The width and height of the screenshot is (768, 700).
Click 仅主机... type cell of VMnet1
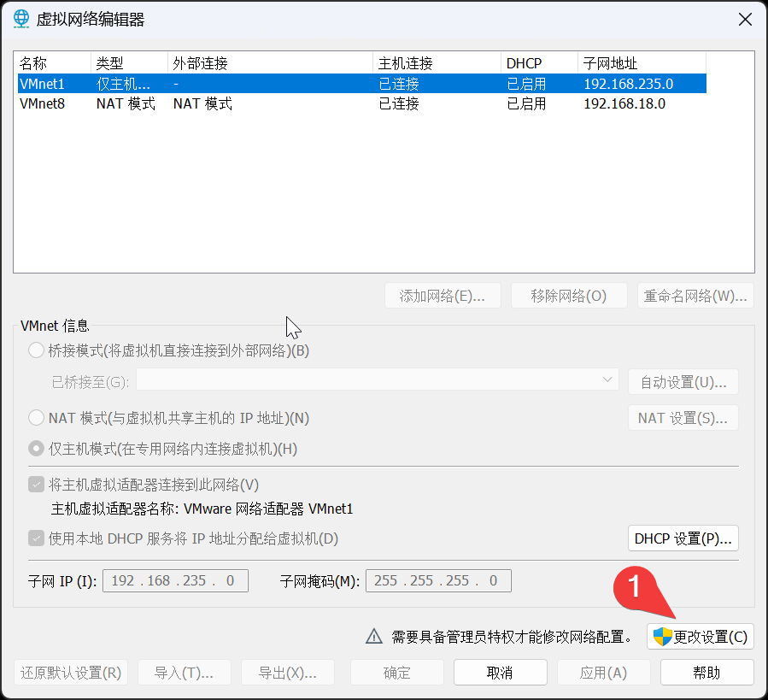click(x=123, y=84)
